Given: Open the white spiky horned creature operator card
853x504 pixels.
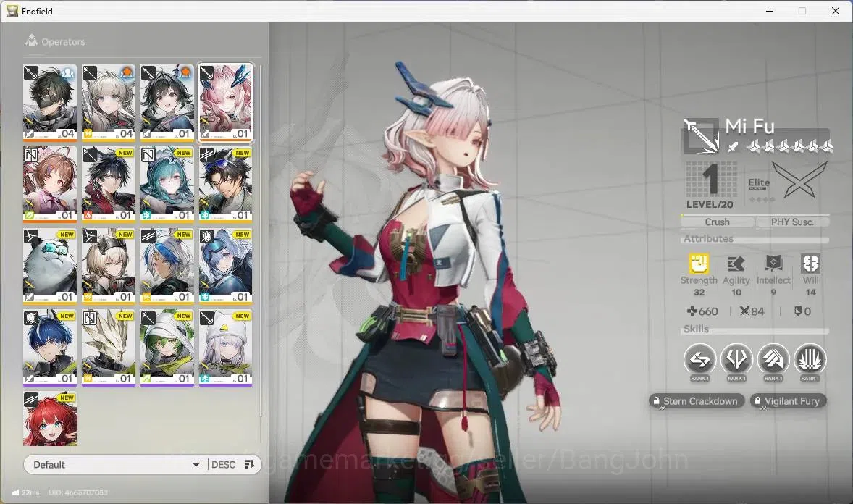Looking at the screenshot, I should [x=109, y=348].
